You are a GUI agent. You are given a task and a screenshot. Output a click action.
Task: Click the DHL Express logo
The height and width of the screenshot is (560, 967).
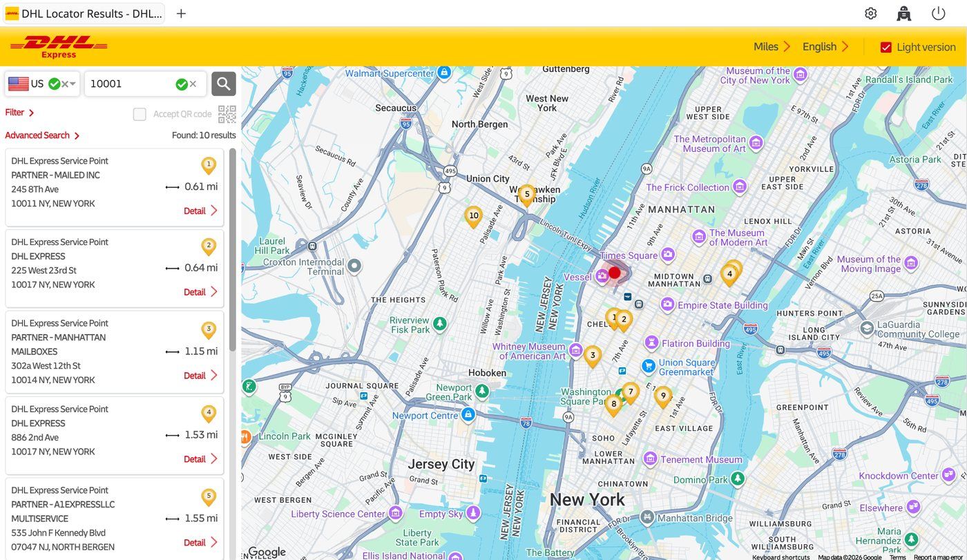59,47
